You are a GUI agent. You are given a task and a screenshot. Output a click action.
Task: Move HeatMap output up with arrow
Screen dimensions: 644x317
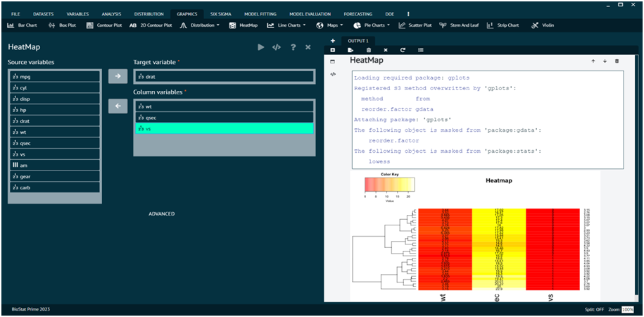[x=593, y=61]
